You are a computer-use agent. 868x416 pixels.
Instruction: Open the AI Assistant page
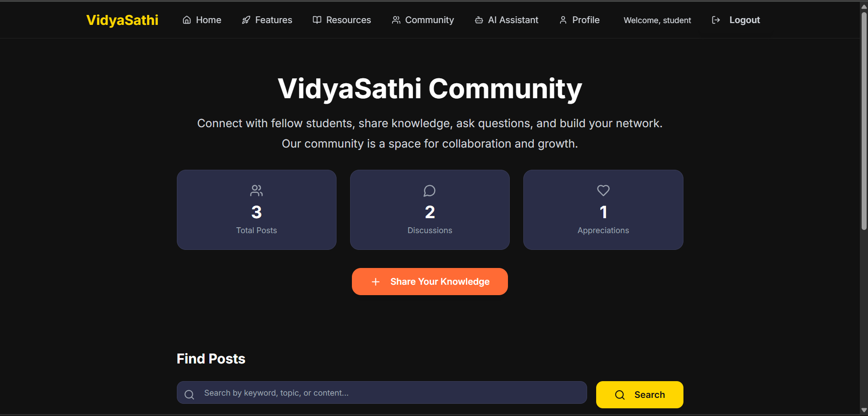click(x=506, y=20)
